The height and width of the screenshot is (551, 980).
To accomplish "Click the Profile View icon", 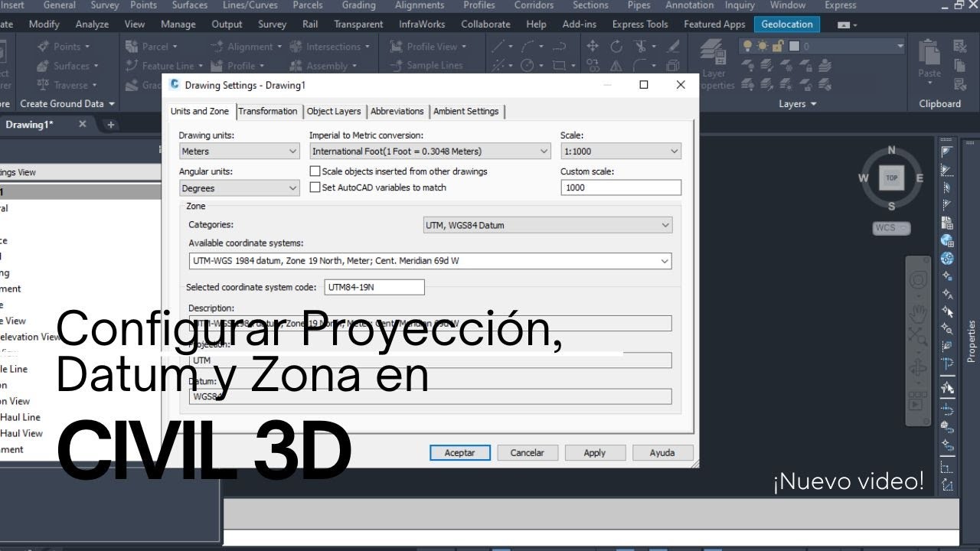I will click(396, 47).
